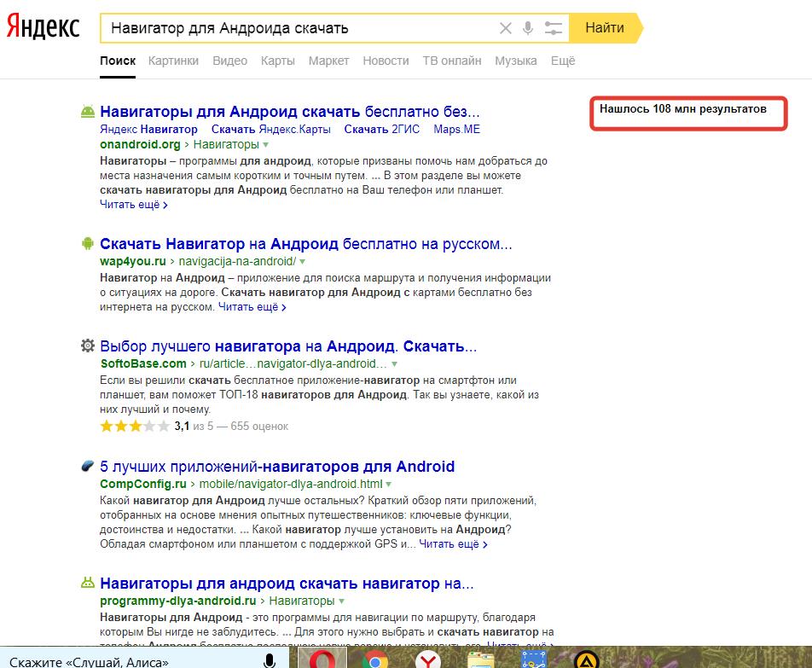
Task: Open Yandex Browser from taskbar
Action: 428,661
